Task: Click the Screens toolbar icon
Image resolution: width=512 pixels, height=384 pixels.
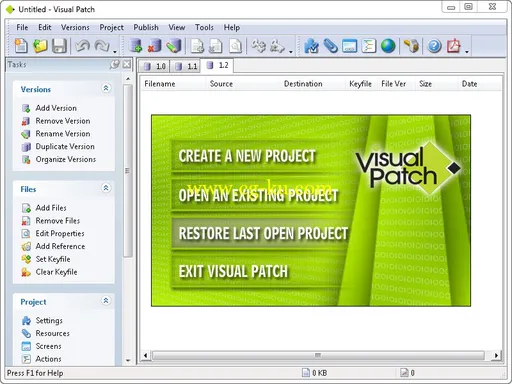Action: pyautogui.click(x=349, y=46)
